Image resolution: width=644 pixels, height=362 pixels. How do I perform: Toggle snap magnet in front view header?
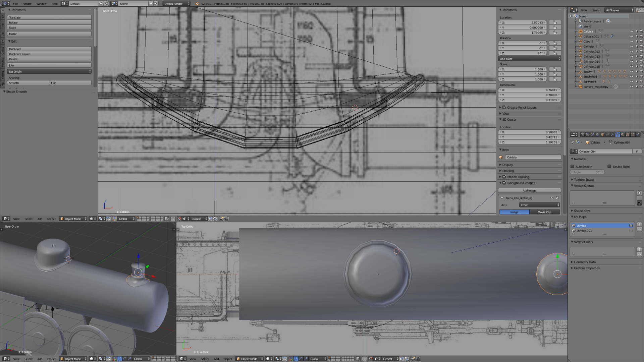[179, 219]
